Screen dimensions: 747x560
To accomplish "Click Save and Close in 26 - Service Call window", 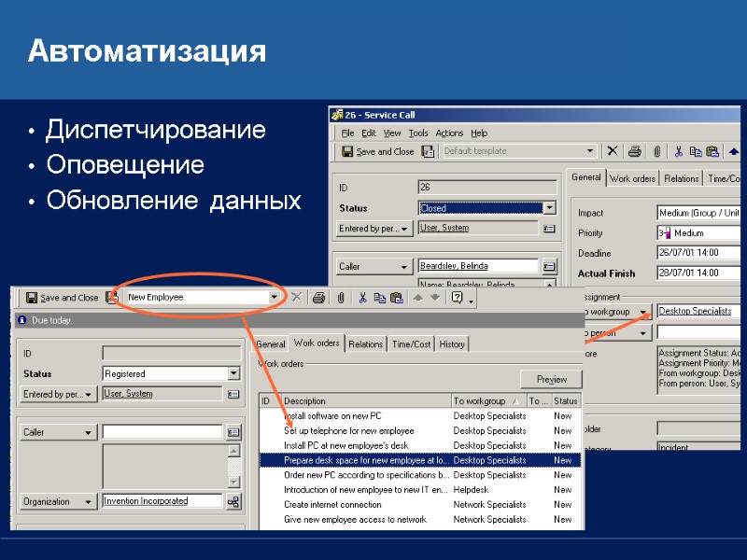I will pos(378,151).
